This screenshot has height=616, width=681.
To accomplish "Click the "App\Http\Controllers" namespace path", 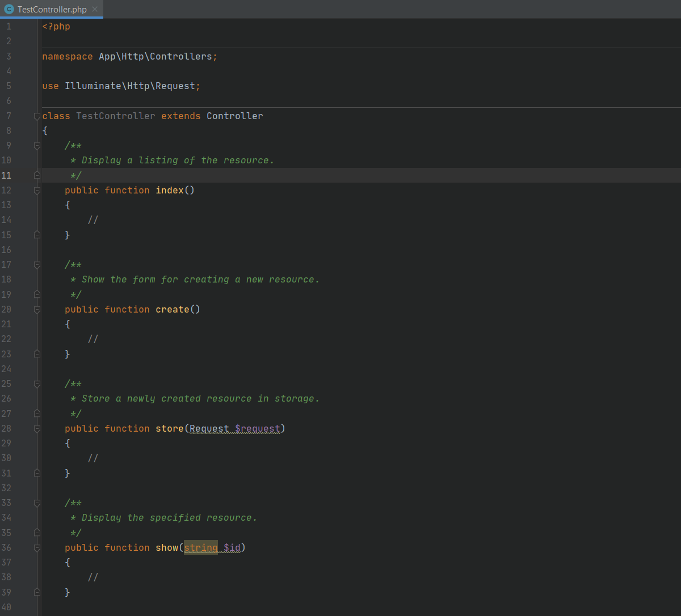I will [x=155, y=57].
